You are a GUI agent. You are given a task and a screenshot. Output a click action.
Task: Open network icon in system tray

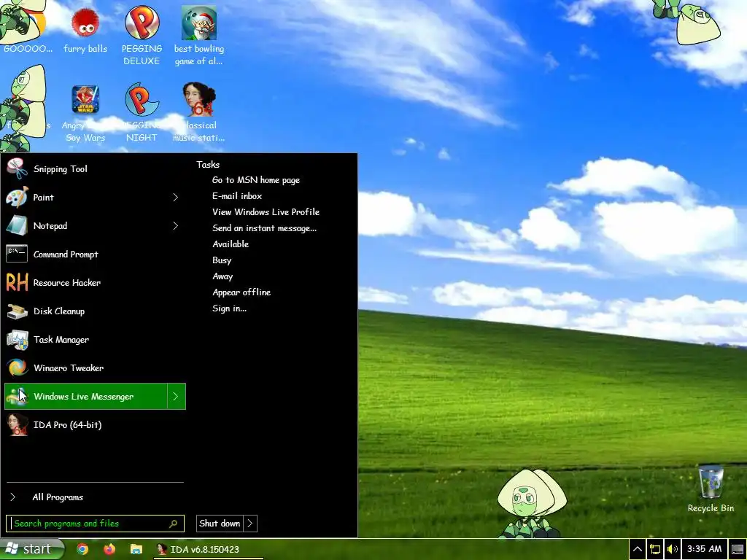(655, 549)
